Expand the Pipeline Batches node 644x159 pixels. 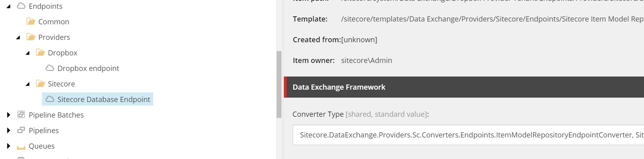(8, 115)
